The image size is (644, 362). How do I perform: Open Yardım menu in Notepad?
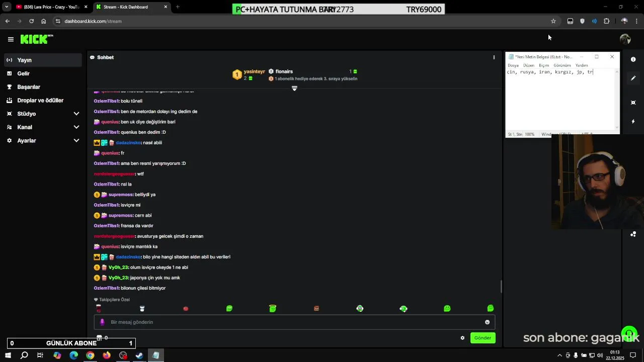click(582, 65)
